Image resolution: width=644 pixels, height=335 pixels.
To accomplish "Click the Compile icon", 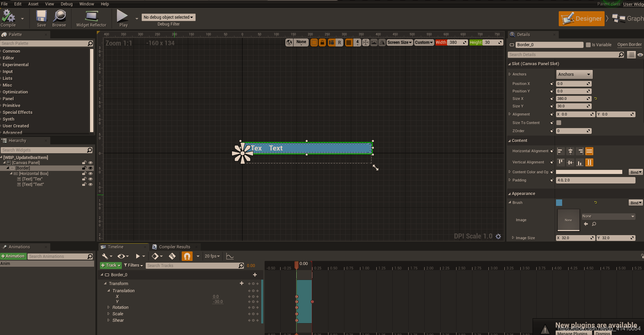I will pos(8,16).
